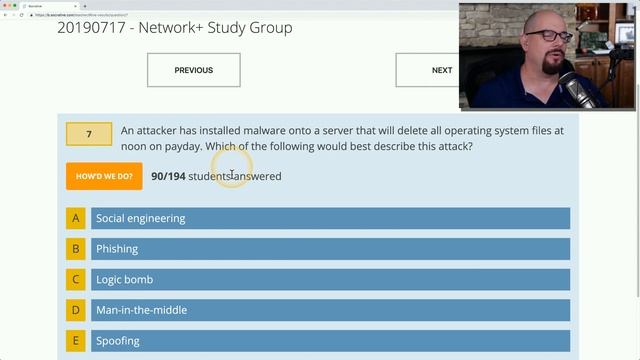Open the HOW'D WE DO? results
Viewport: 640px width, 360px height.
tap(104, 176)
